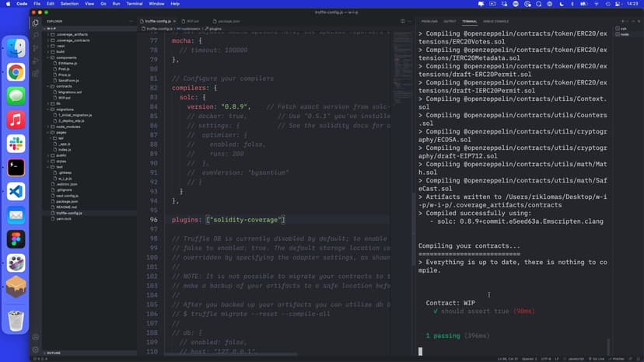
Task: Open the Manage gear icon
Action: point(35,350)
